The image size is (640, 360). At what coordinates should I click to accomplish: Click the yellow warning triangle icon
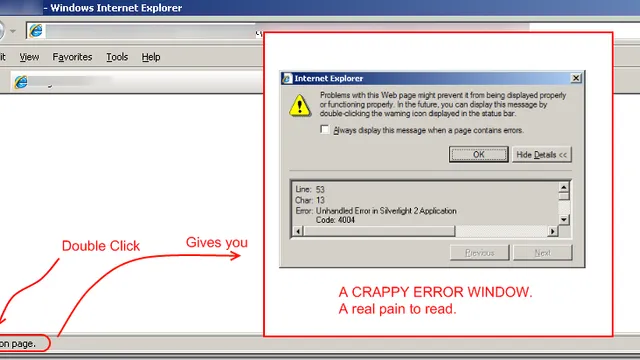coord(300,106)
